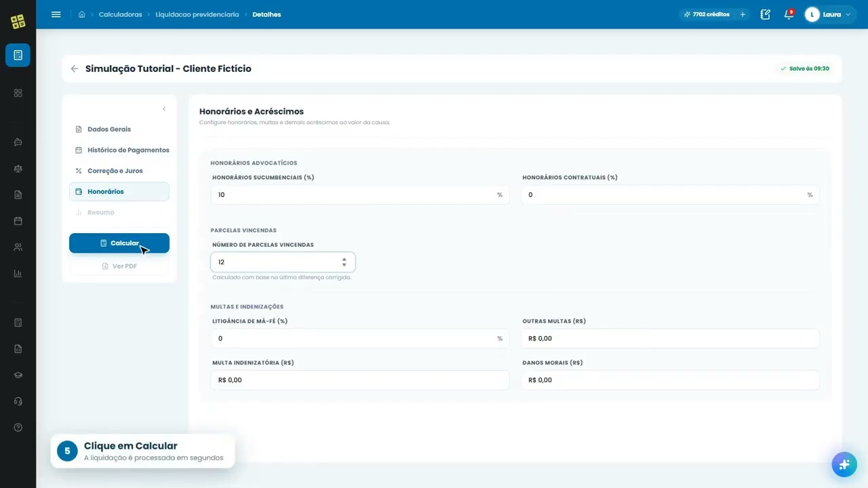
Task: Go to the Dados Gerais step
Action: pyautogui.click(x=119, y=129)
